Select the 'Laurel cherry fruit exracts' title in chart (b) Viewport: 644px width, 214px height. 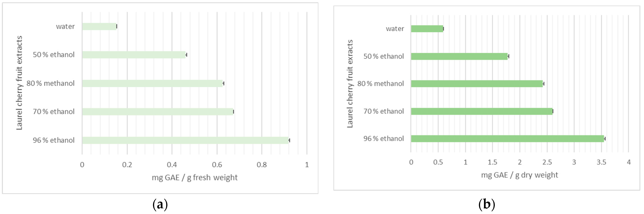[x=350, y=84]
